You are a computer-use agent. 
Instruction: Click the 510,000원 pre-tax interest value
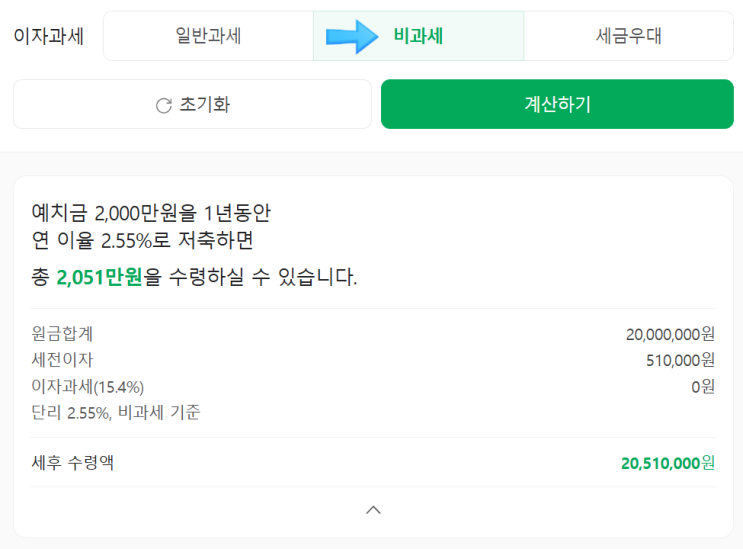[680, 360]
